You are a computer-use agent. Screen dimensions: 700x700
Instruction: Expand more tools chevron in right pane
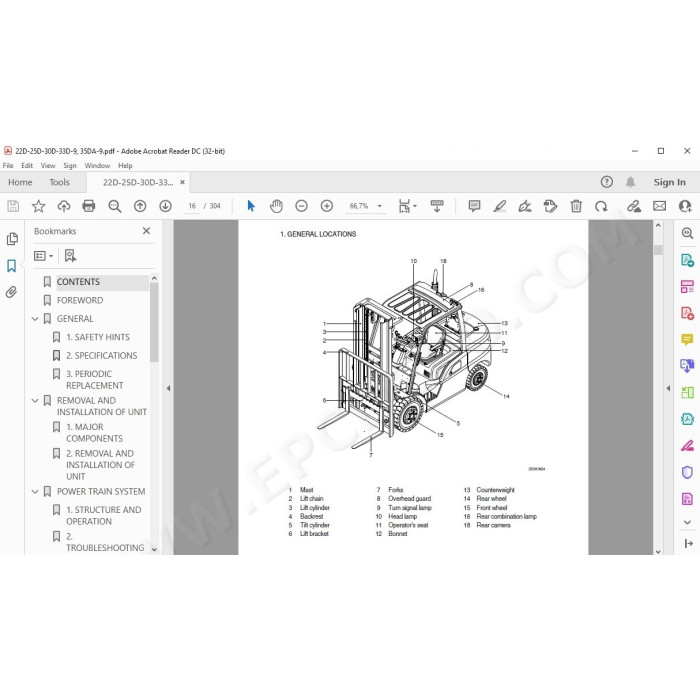687,522
